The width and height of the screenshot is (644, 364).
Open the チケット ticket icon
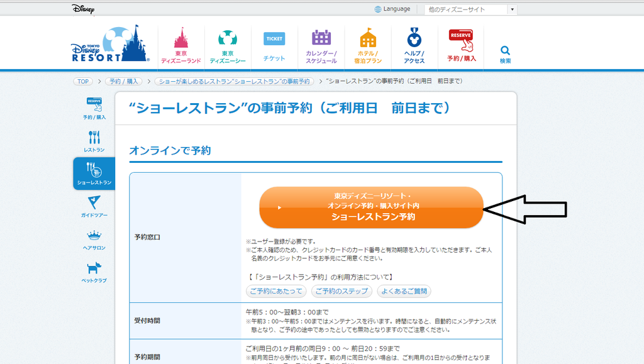[274, 39]
